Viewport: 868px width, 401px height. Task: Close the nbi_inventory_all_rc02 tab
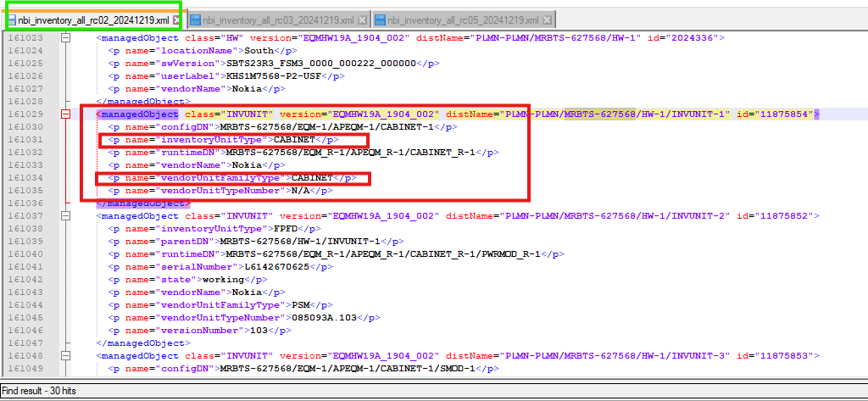coord(178,19)
